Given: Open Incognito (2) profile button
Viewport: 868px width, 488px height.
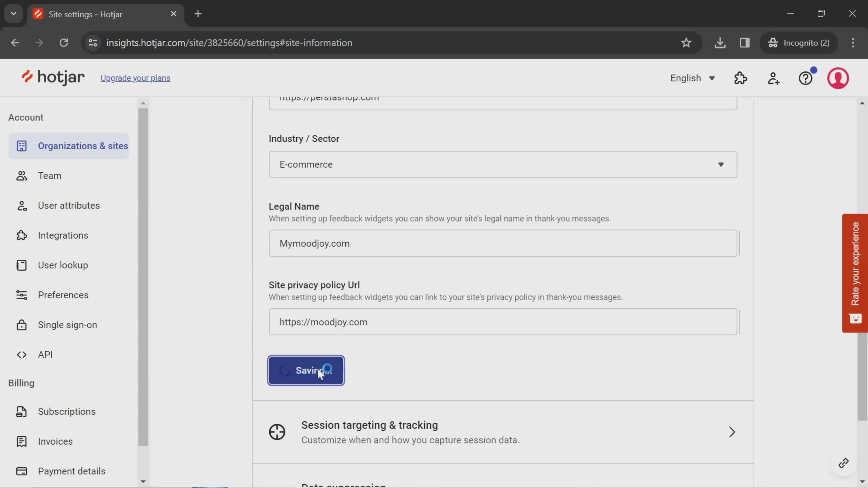Looking at the screenshot, I should click(x=799, y=43).
